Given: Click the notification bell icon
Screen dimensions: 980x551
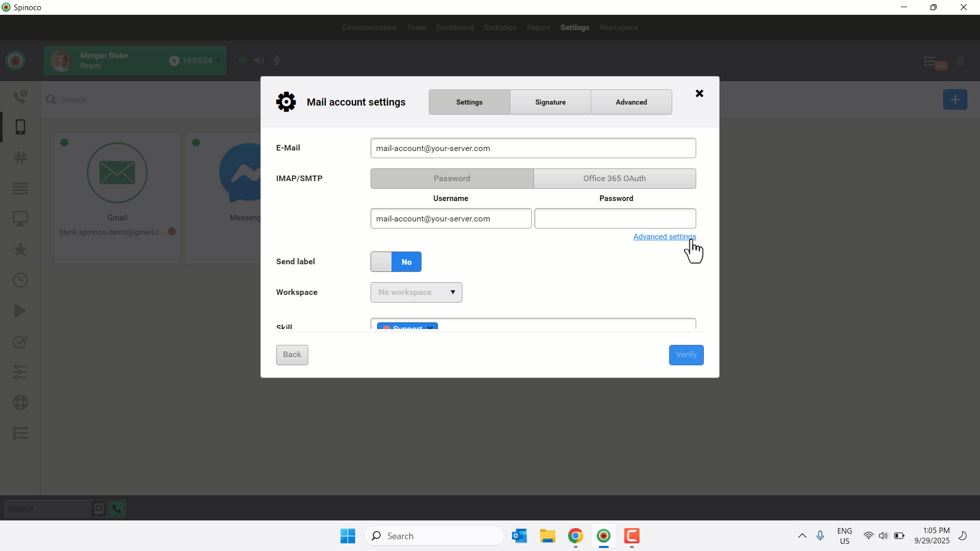Looking at the screenshot, I should pyautogui.click(x=960, y=62).
